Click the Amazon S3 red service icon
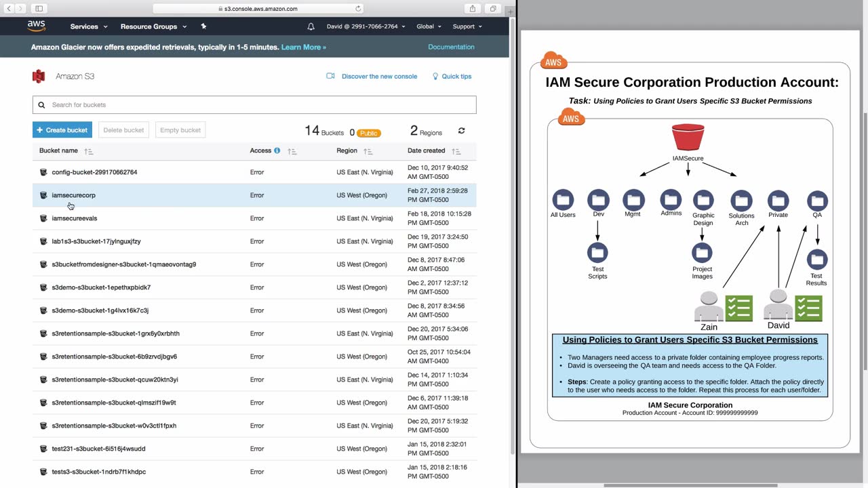 tap(39, 76)
